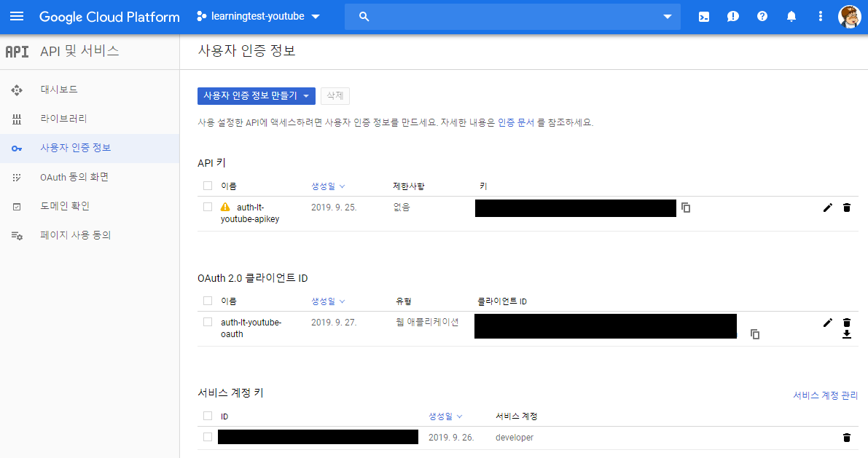Image resolution: width=868 pixels, height=458 pixels.
Task: Delete the developer service account key
Action: 846,438
